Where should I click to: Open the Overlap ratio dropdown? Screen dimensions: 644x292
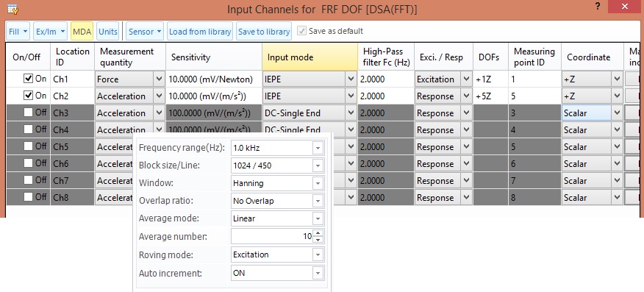pos(318,201)
